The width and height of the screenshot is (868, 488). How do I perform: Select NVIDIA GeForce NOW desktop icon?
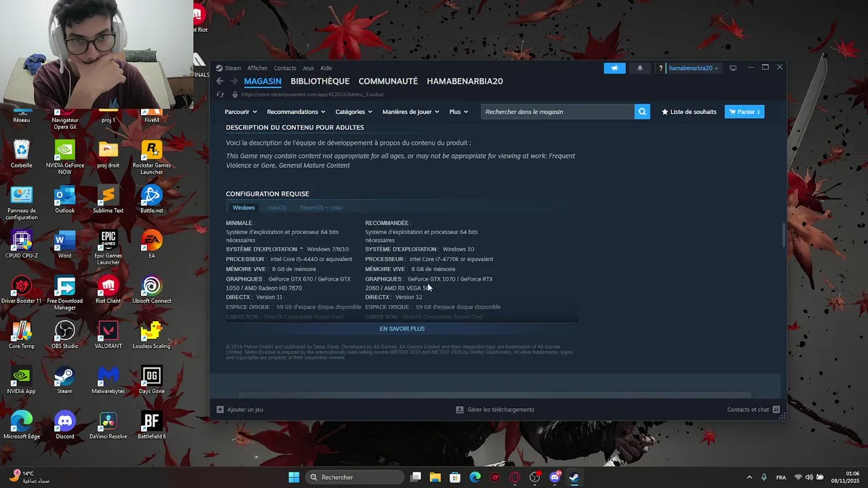(x=65, y=157)
